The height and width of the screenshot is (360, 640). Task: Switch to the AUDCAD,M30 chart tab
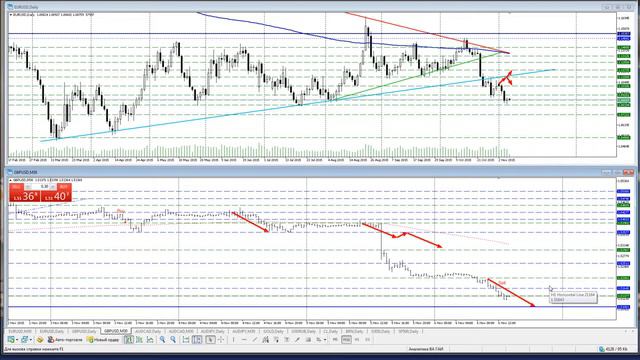pos(181,331)
